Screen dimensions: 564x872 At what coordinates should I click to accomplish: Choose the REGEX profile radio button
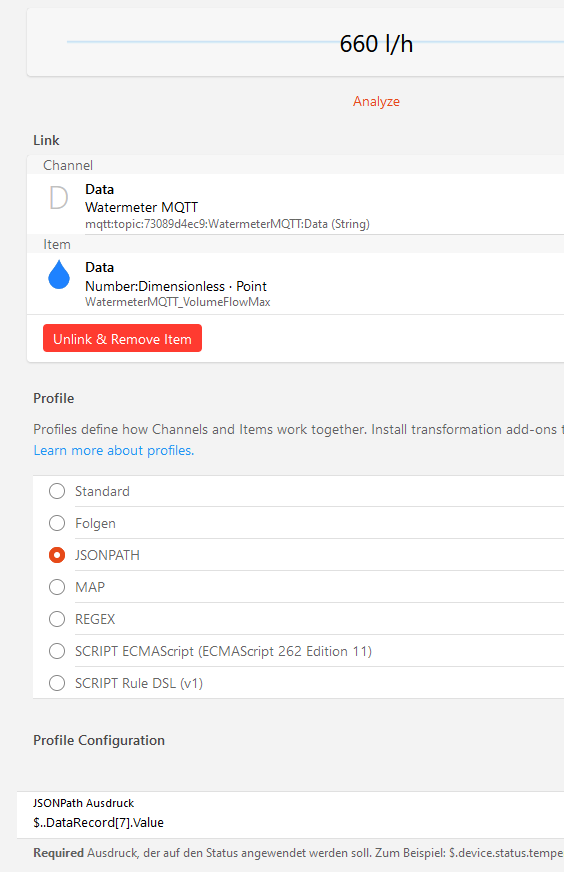[x=57, y=619]
